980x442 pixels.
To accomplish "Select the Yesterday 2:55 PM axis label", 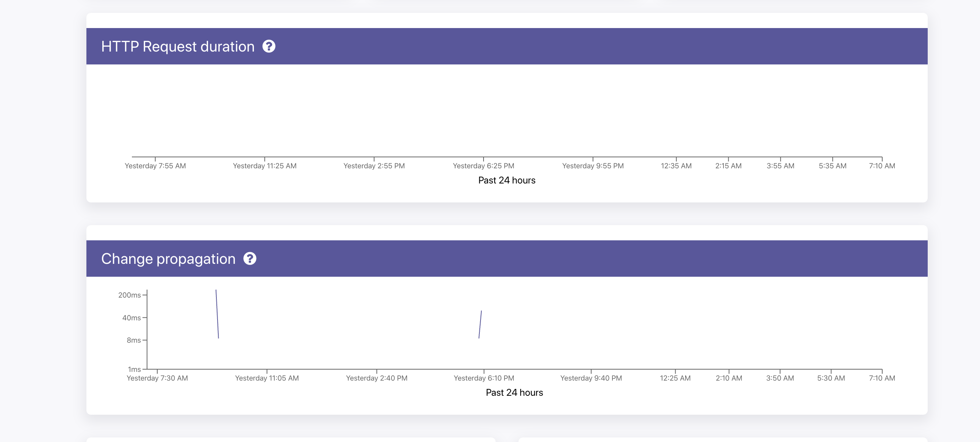I will click(374, 166).
